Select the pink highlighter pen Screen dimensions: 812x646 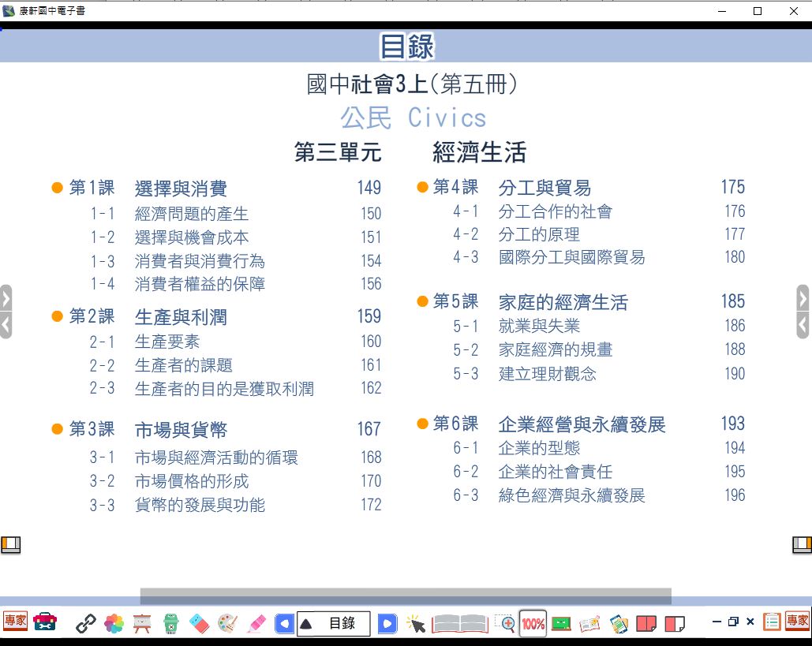(256, 623)
